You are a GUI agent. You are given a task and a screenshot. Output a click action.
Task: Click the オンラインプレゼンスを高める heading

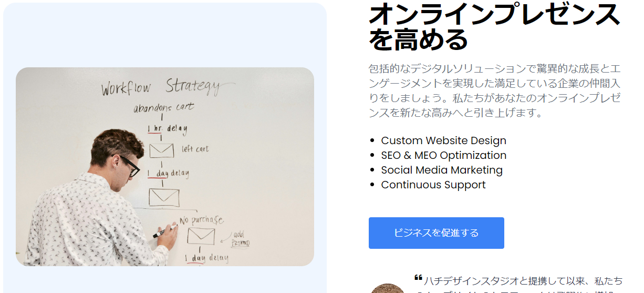[494, 27]
